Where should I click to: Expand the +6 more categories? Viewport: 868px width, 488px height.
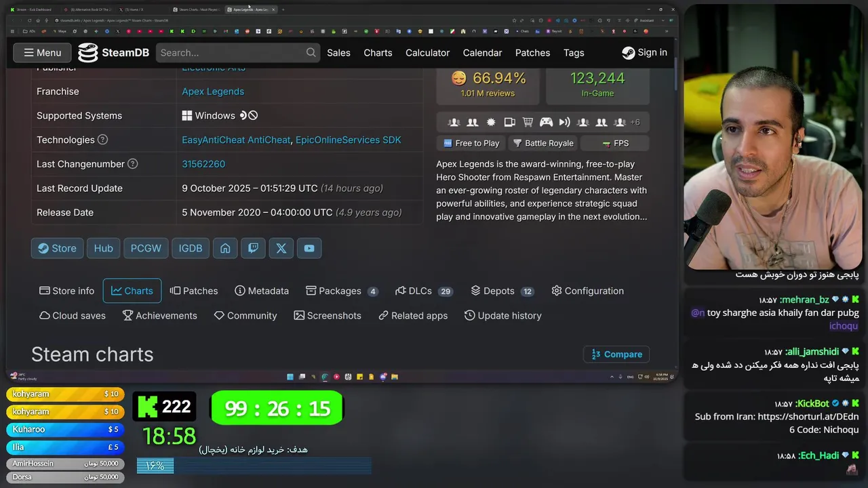(x=635, y=122)
